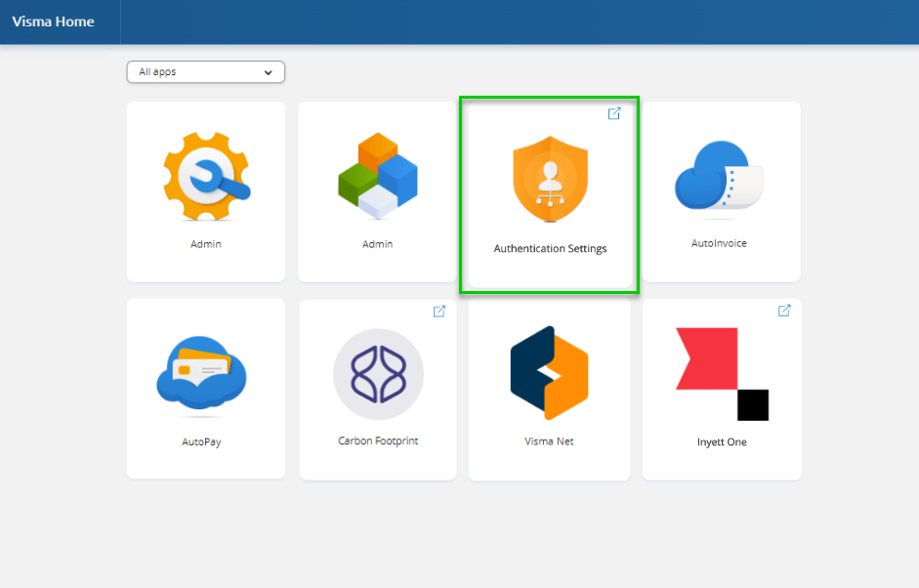The width and height of the screenshot is (919, 588).
Task: Click the Admin label under the gear icon
Action: (x=206, y=244)
